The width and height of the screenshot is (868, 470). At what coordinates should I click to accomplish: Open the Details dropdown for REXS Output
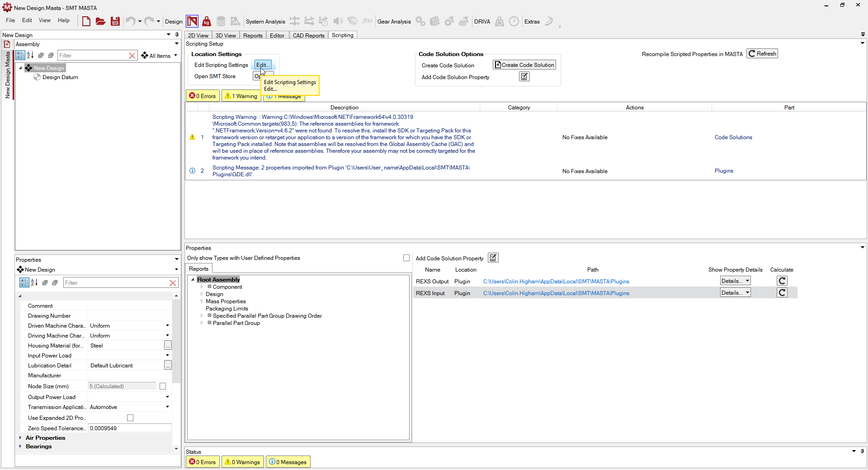pos(735,281)
